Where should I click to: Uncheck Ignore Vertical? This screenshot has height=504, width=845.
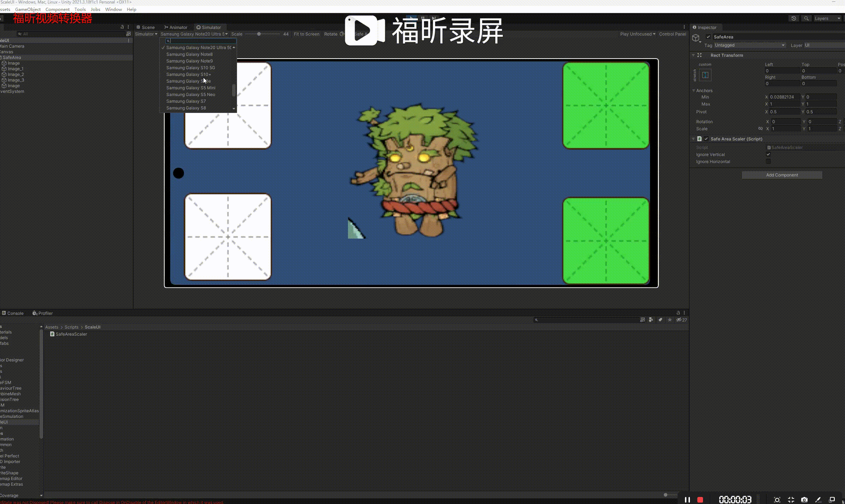coord(768,154)
